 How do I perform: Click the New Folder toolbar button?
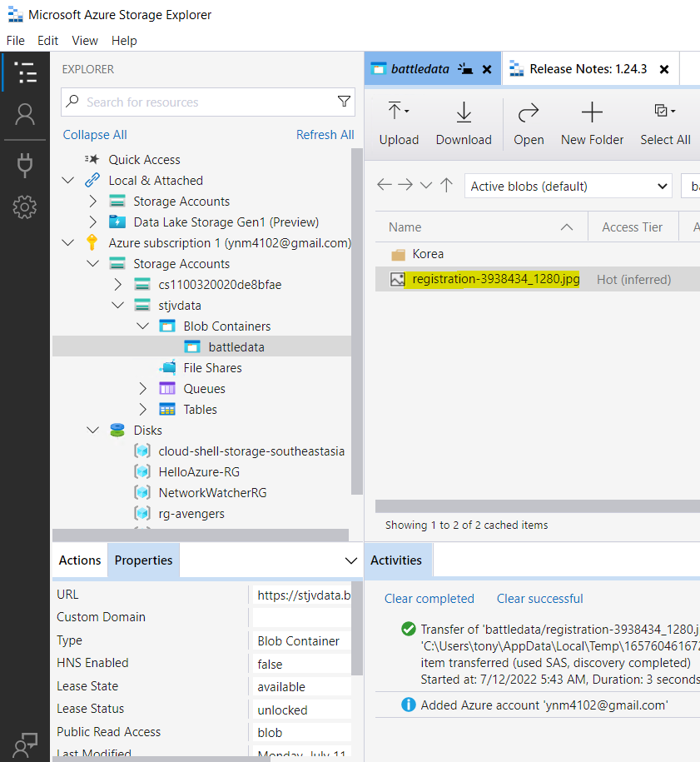click(x=592, y=124)
